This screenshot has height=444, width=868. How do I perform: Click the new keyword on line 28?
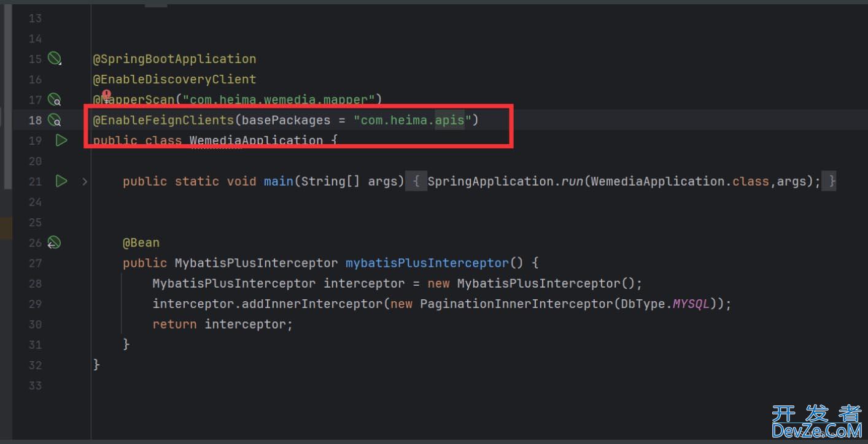[x=438, y=283]
